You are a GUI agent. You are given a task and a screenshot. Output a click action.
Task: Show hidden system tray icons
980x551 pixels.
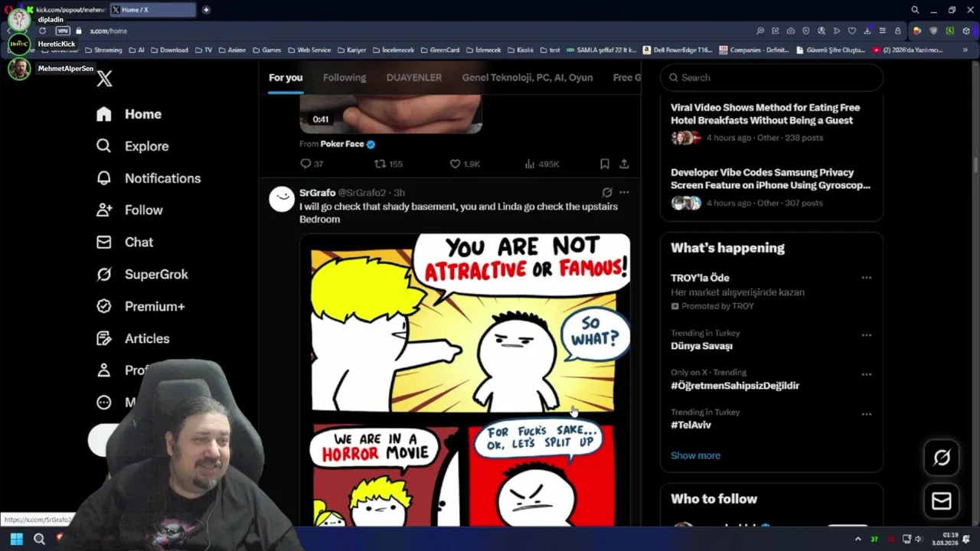click(857, 539)
